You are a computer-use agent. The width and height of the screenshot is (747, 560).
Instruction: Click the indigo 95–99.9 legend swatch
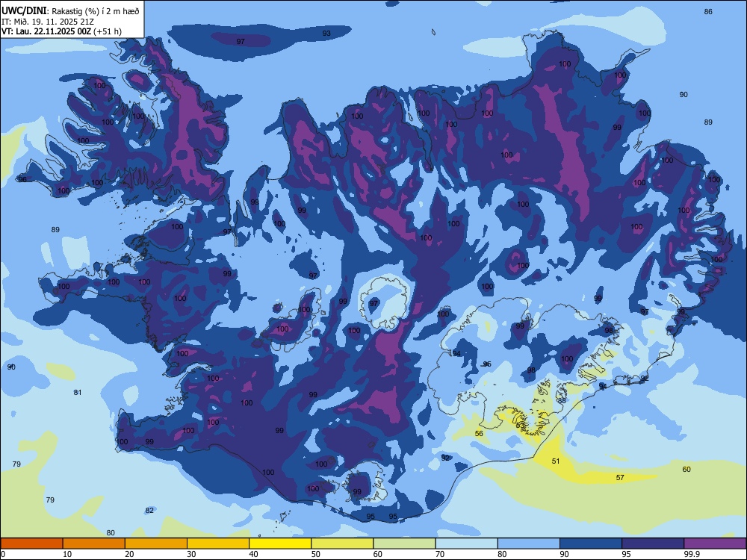[653, 544]
